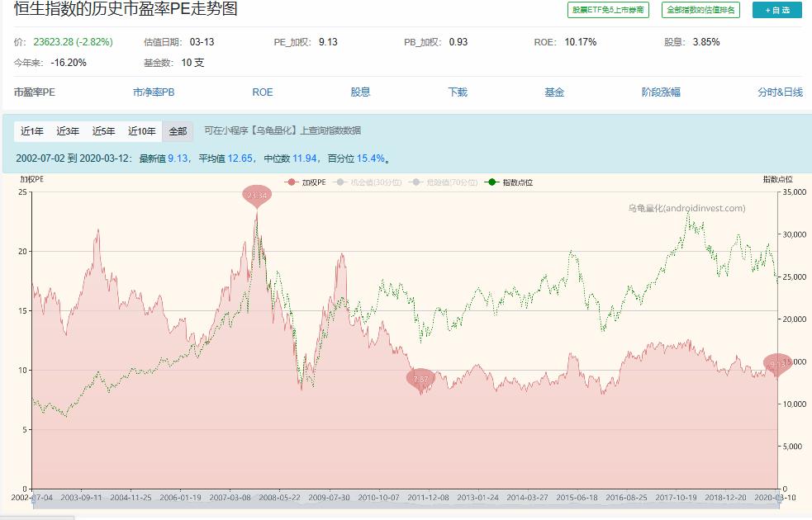Click the 最新值 9.13 statistic
This screenshot has width=812, height=520.
(164, 158)
